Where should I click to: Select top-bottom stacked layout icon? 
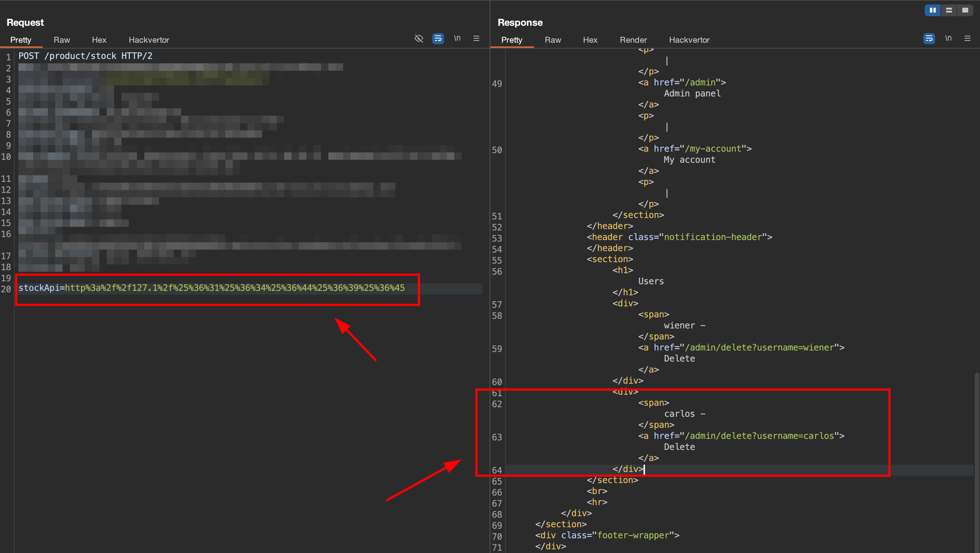click(x=949, y=10)
